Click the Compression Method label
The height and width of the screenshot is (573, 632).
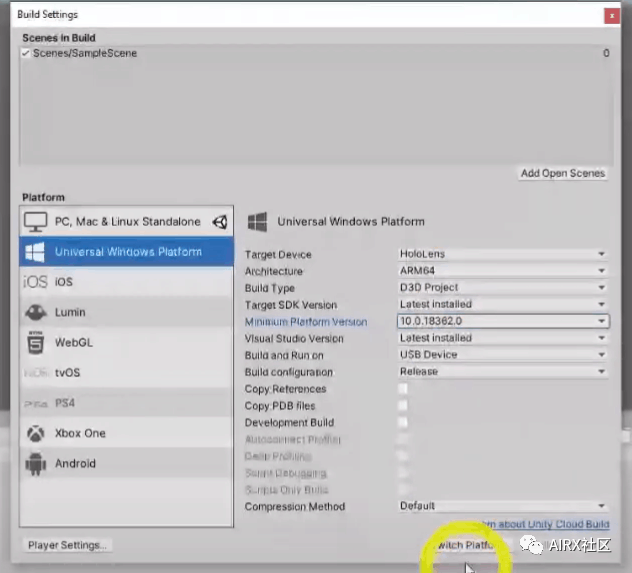(295, 507)
